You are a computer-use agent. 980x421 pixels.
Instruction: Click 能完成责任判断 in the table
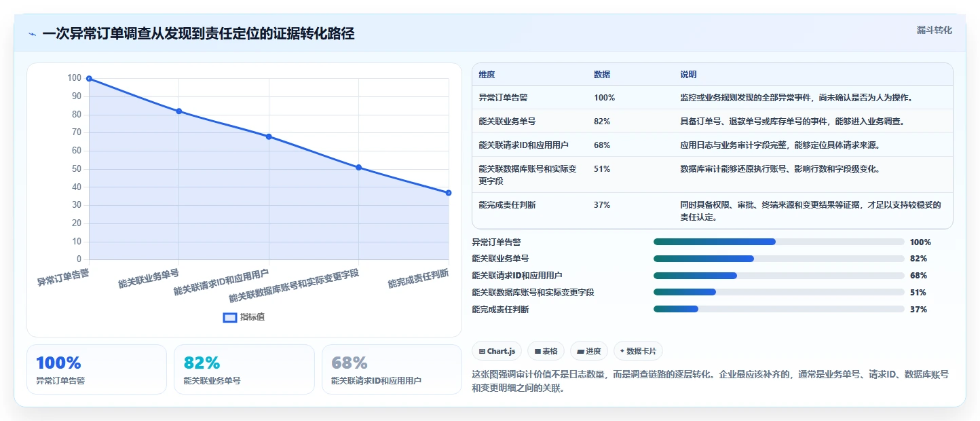(x=507, y=204)
